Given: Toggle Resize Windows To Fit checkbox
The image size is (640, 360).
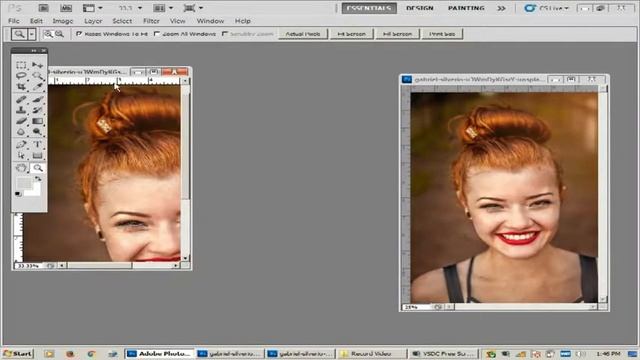Looking at the screenshot, I should 79,34.
